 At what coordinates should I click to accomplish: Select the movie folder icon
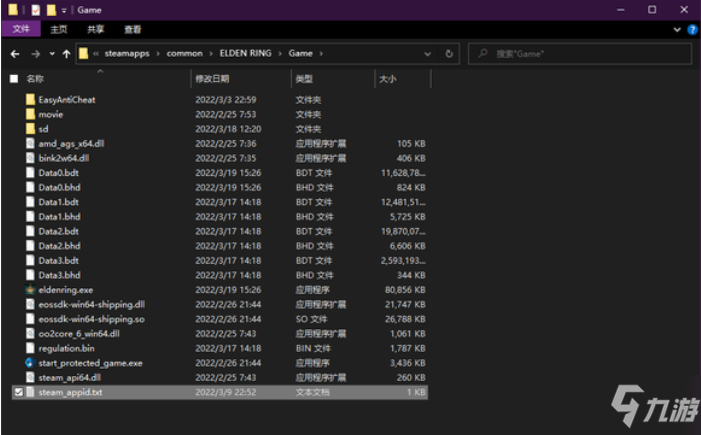click(x=30, y=114)
